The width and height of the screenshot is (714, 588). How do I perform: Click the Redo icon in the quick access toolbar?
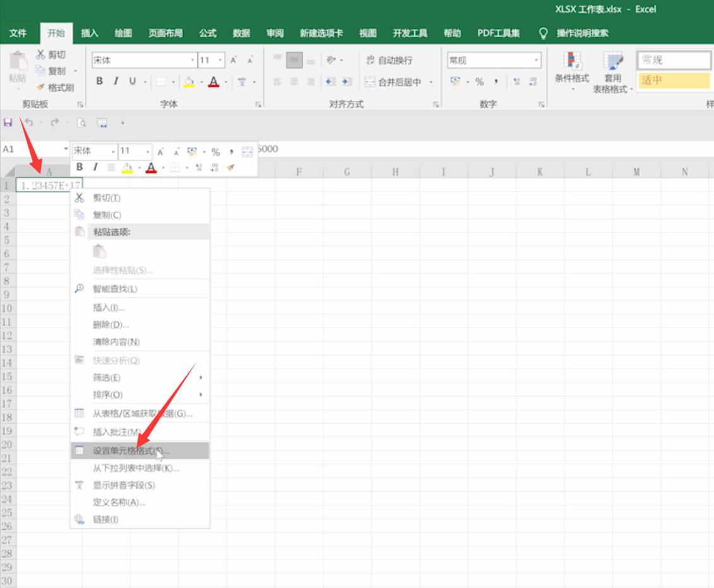click(x=55, y=122)
